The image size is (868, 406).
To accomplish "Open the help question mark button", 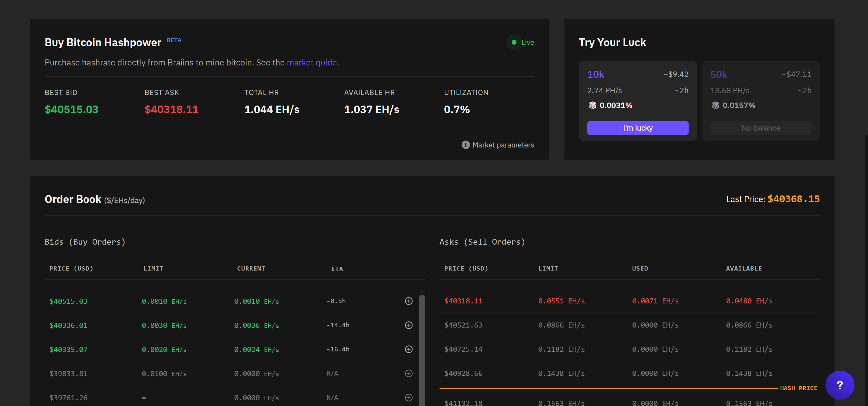I will tap(839, 385).
